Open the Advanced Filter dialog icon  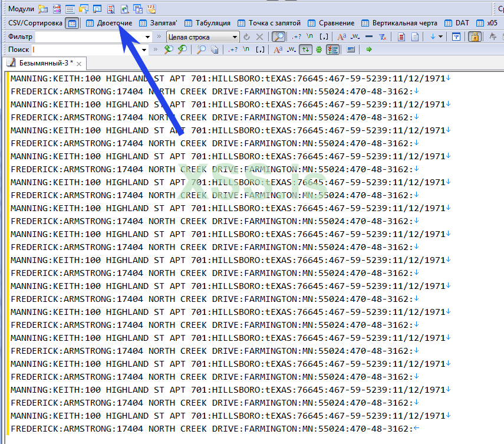tap(456, 37)
